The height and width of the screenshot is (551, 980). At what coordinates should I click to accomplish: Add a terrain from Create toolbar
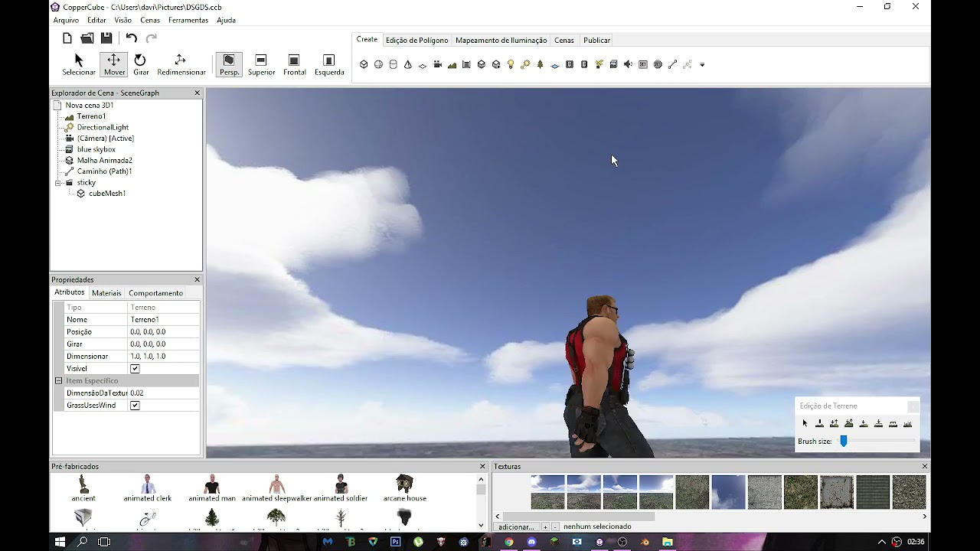click(452, 64)
